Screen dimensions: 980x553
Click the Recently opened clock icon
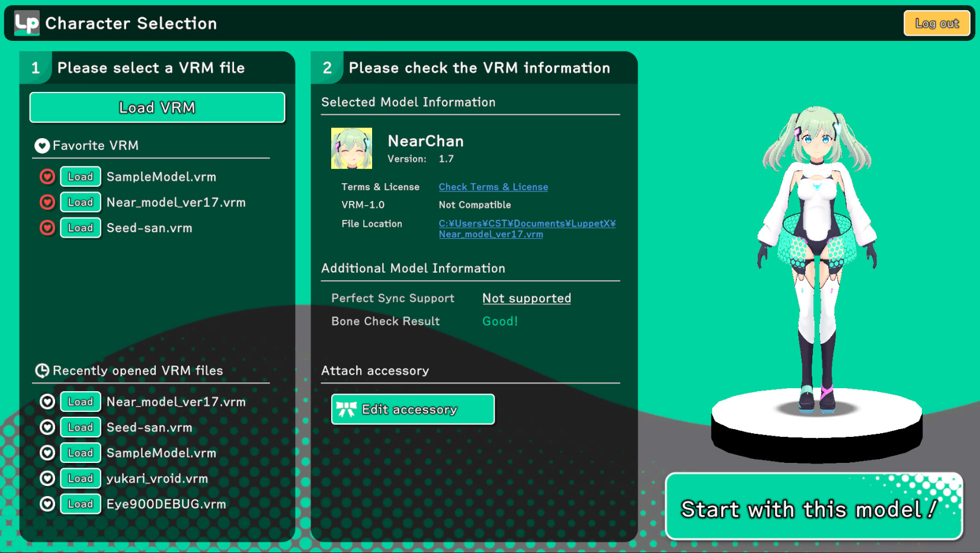pyautogui.click(x=42, y=371)
